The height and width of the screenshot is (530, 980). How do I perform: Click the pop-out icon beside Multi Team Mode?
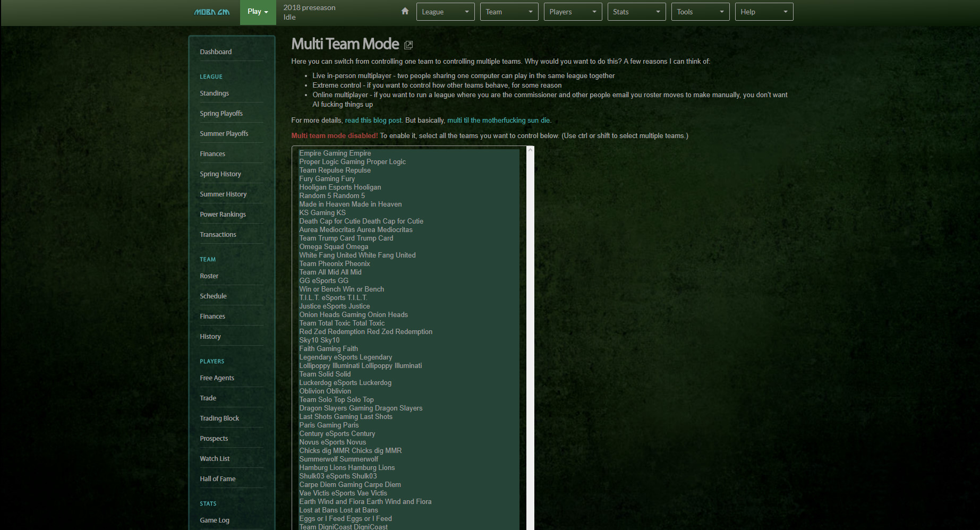pyautogui.click(x=408, y=45)
